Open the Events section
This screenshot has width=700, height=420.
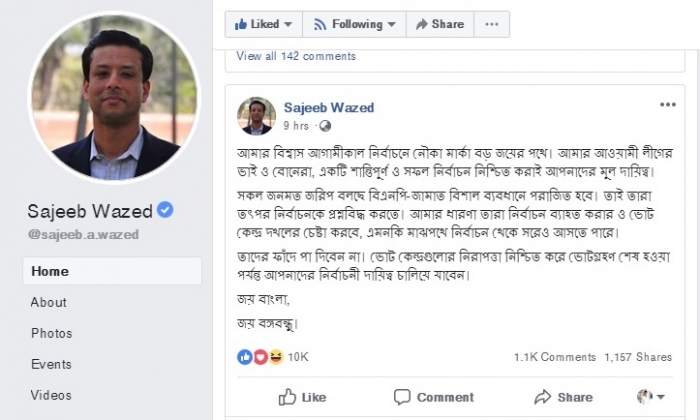point(51,364)
